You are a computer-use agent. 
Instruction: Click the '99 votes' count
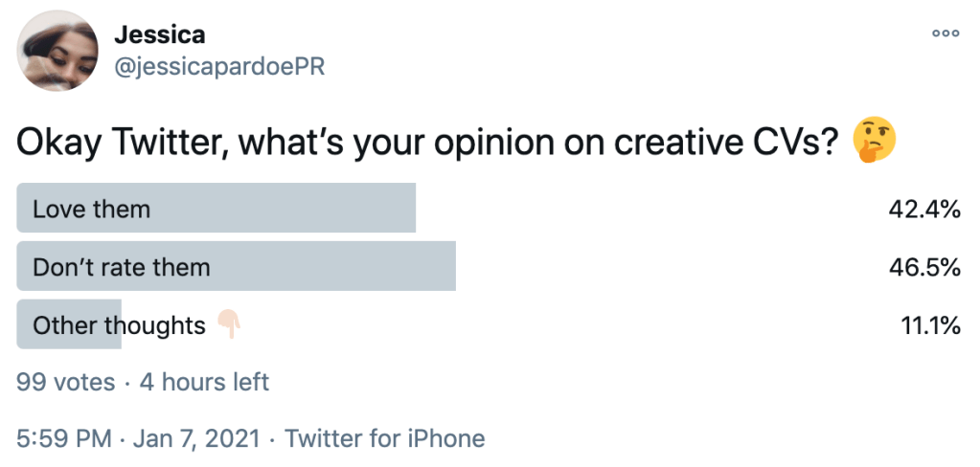[65, 383]
